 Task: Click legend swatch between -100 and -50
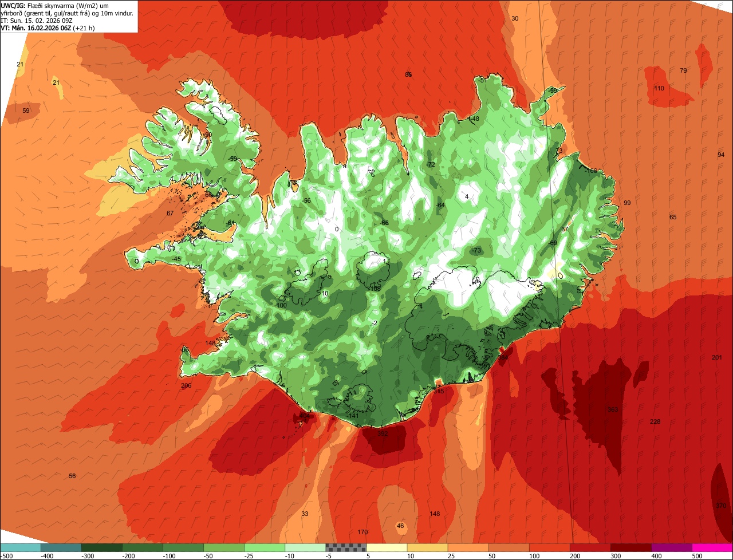(x=183, y=547)
